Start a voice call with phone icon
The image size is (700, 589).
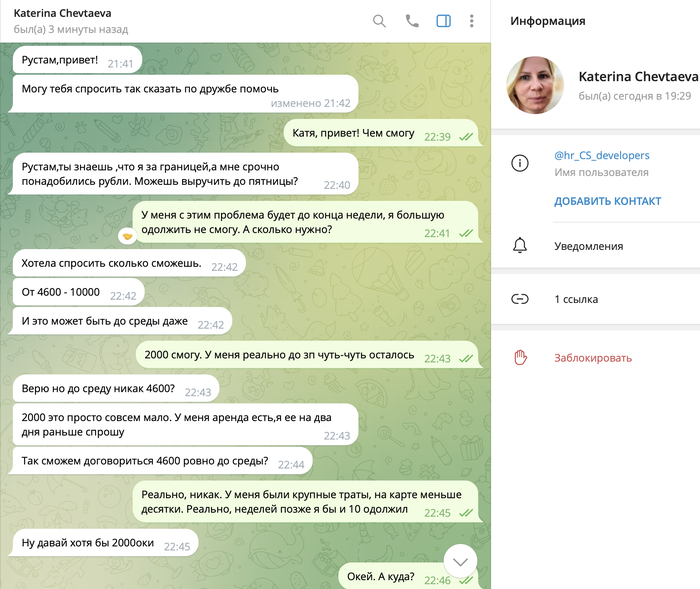coord(412,21)
